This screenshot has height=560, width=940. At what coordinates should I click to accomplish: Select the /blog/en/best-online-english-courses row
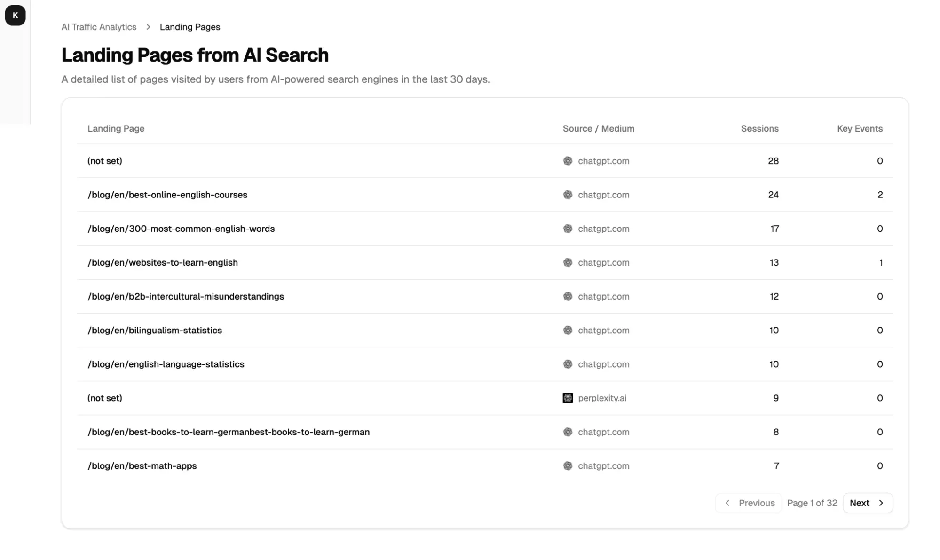pos(329,194)
